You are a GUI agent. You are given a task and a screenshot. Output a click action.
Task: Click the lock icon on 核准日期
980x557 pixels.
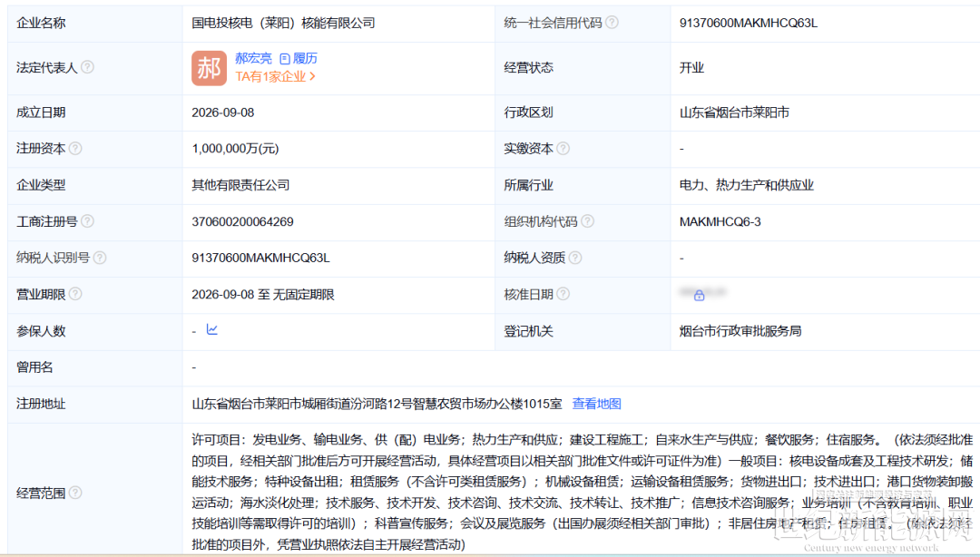click(x=699, y=295)
